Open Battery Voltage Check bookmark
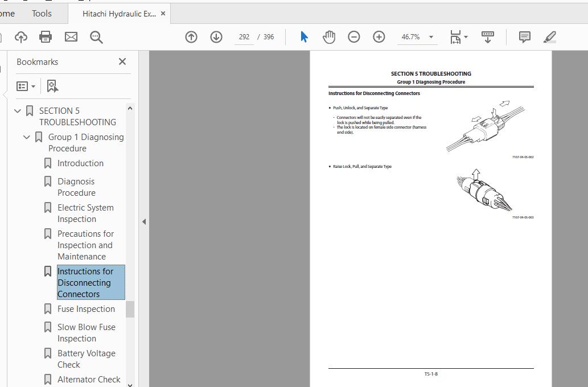This screenshot has width=588, height=387. coord(87,359)
